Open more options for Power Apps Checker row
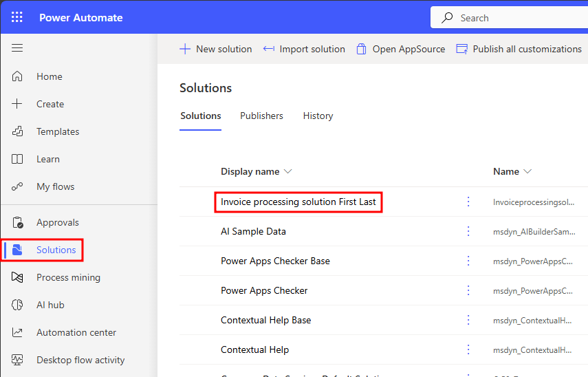 click(468, 290)
